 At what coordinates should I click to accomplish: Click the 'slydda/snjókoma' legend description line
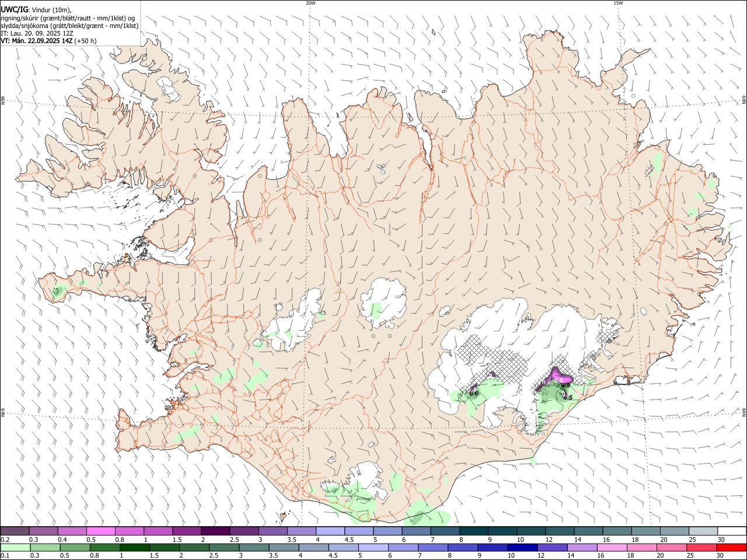pyautogui.click(x=69, y=26)
